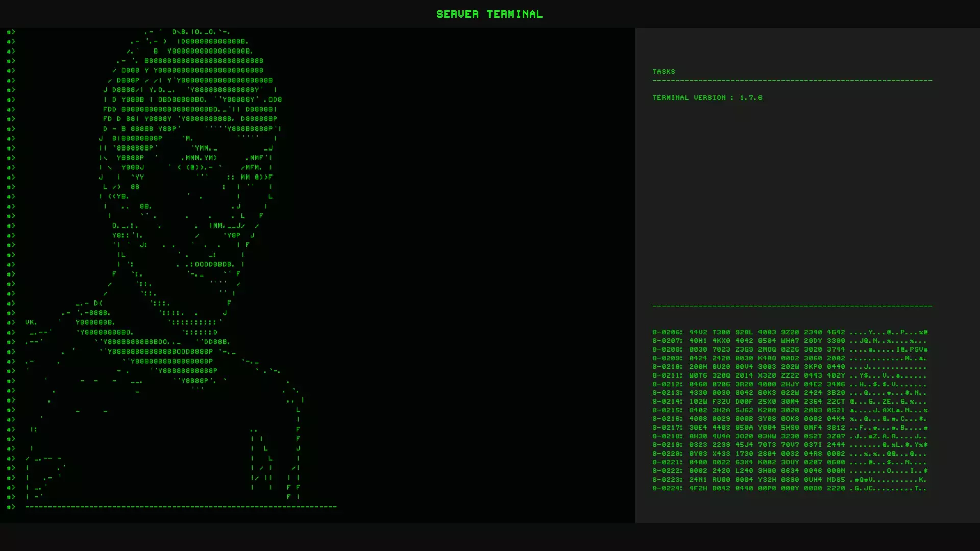Click the first terminal prompt marker at top
This screenshot has height=551, width=980.
[x=11, y=32]
